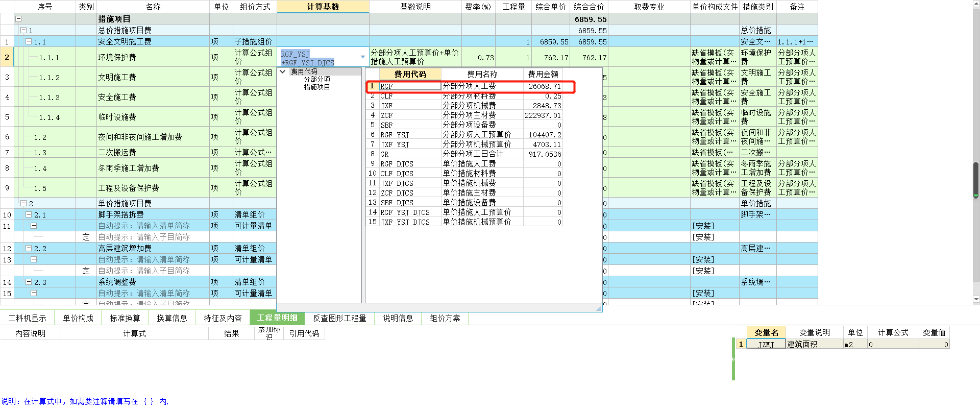Click the 措施类别 column header

(758, 7)
